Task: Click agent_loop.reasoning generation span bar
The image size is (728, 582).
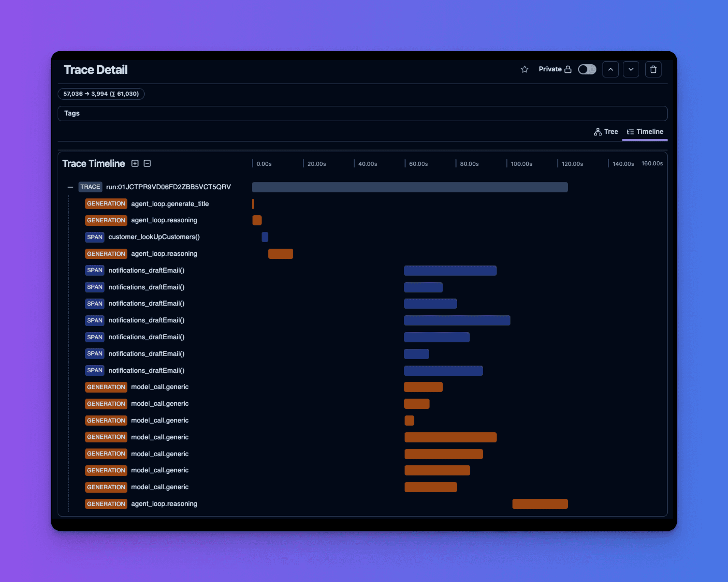Action: point(256,220)
